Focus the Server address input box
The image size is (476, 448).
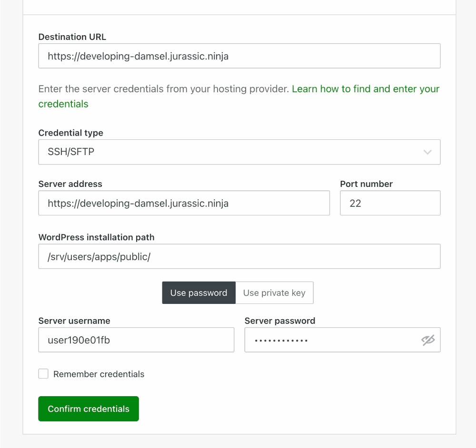(184, 204)
